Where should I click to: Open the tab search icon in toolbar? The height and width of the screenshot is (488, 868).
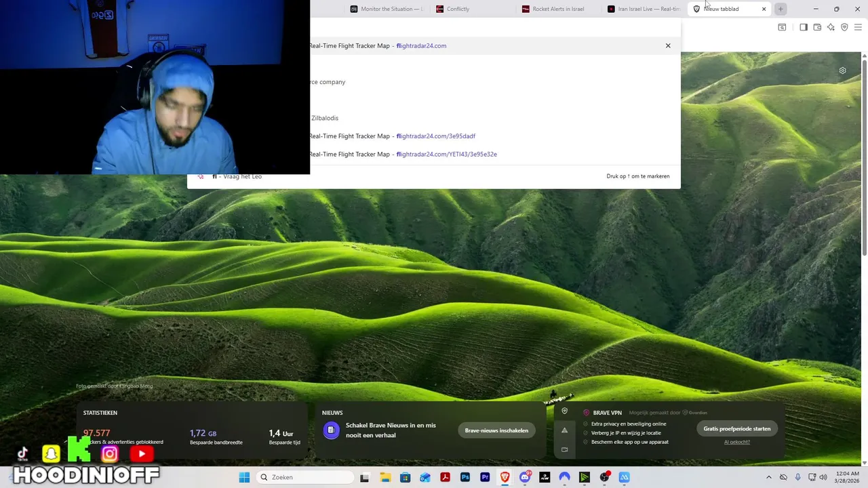point(782,27)
